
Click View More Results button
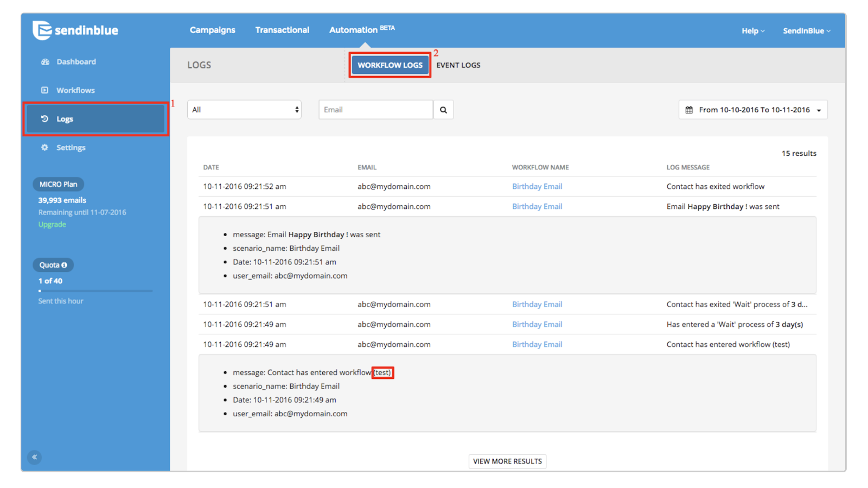[x=507, y=461]
